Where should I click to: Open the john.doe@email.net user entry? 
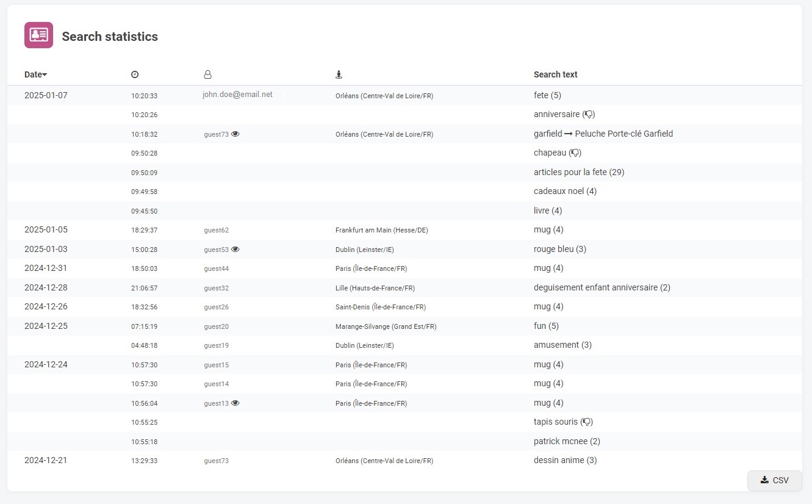(237, 95)
